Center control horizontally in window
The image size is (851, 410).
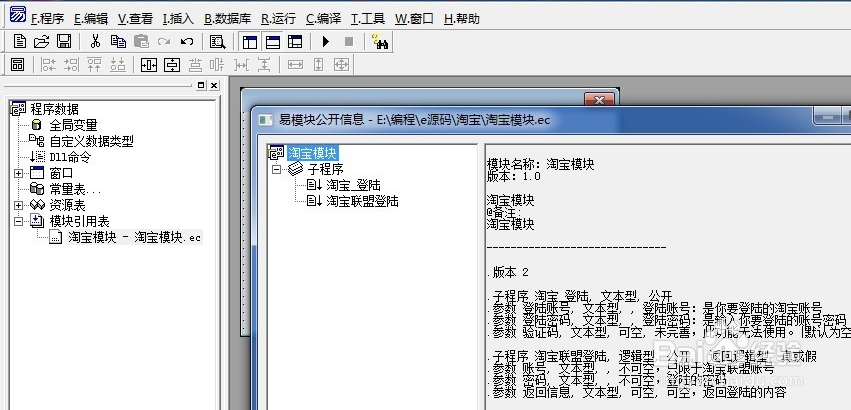[149, 65]
